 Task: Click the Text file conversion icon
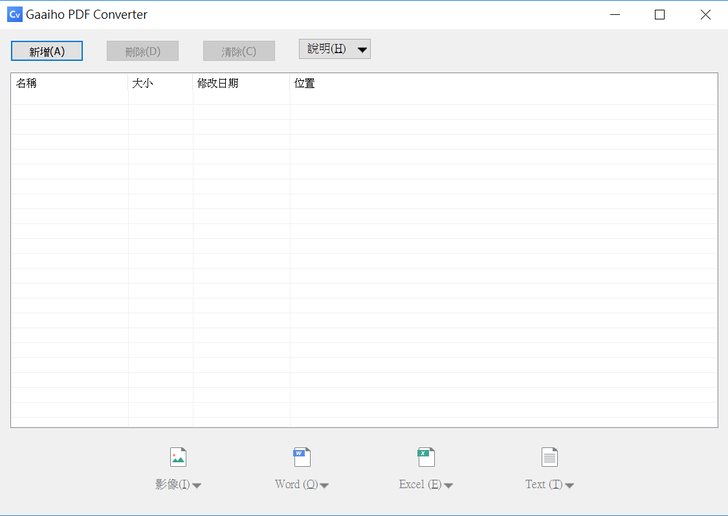point(549,458)
